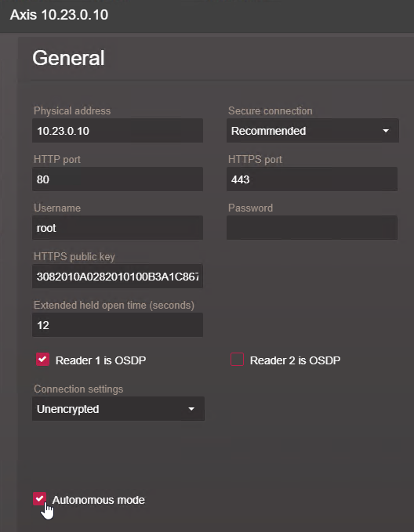The image size is (414, 532).
Task: Enable Reader 2 is OSDP checkbox
Action: pos(237,360)
